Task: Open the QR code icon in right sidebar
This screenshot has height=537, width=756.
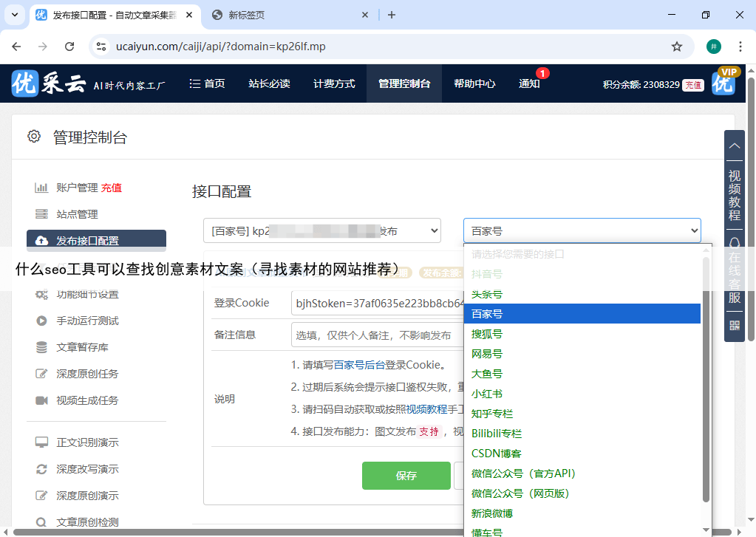Action: point(734,325)
